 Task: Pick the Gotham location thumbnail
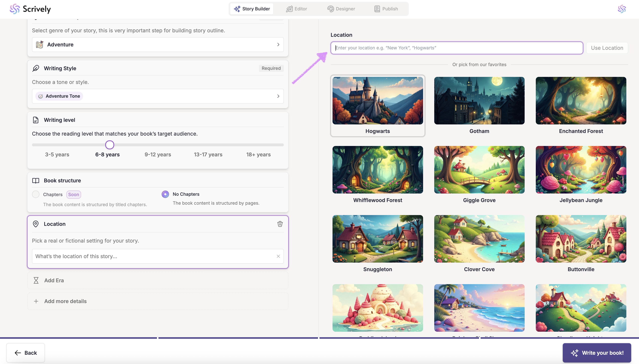pos(479,101)
